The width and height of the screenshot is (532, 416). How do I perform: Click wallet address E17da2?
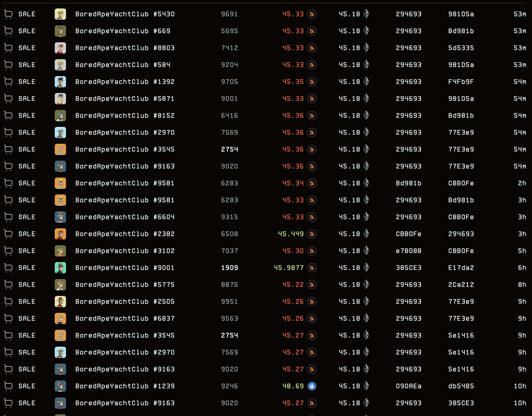tap(461, 268)
